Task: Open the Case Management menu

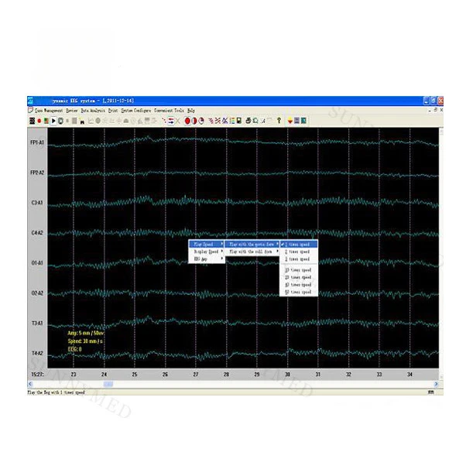Action: pos(49,111)
